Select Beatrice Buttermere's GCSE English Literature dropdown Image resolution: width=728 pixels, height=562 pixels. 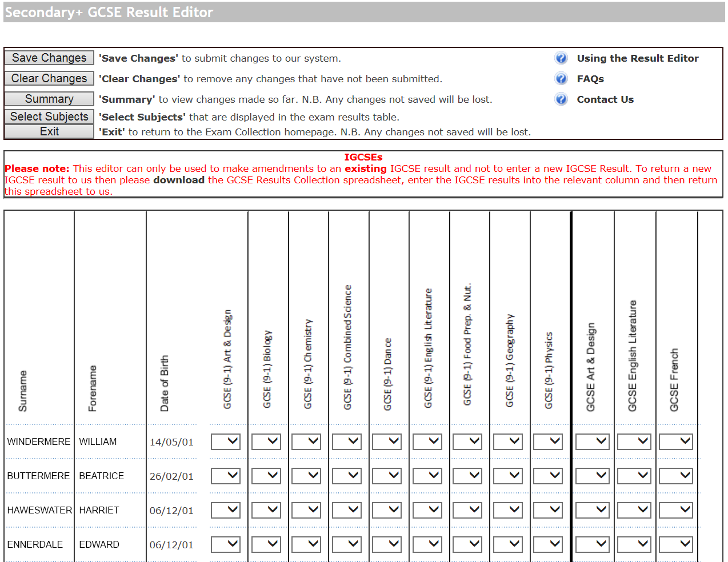[x=634, y=476]
